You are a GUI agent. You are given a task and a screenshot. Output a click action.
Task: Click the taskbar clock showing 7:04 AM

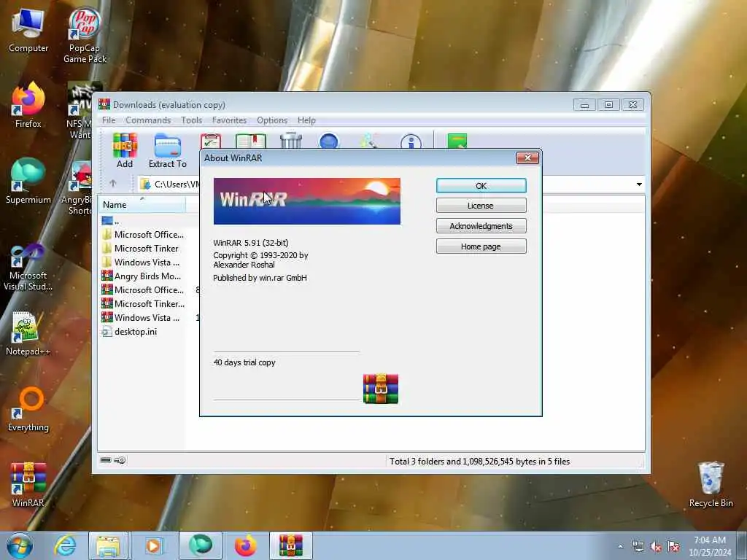point(710,546)
